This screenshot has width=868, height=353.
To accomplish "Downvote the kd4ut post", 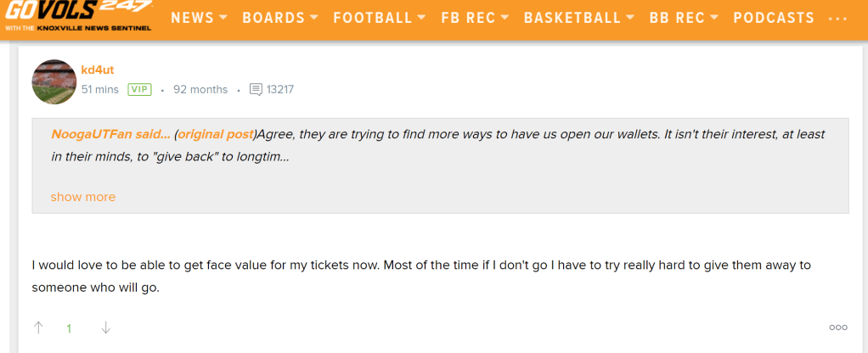I will pos(105,328).
